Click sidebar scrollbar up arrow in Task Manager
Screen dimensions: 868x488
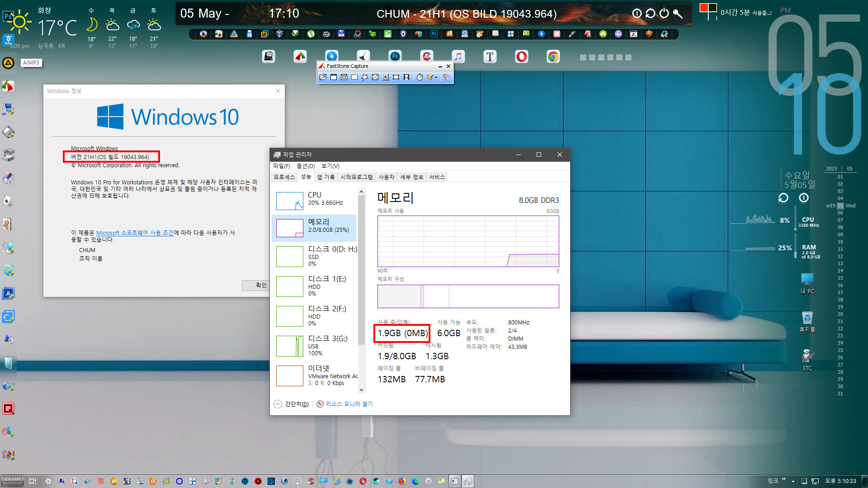(361, 192)
